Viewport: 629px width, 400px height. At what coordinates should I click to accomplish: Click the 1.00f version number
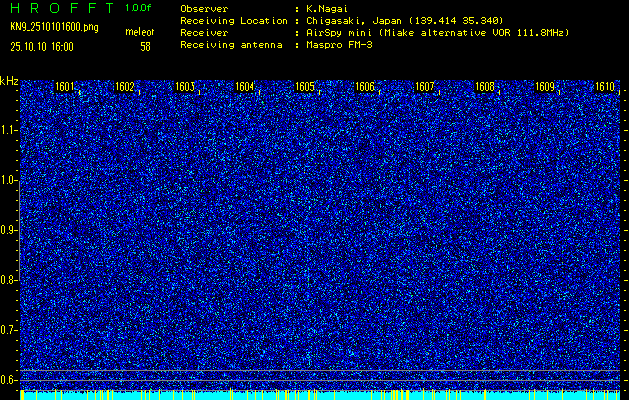[139, 8]
